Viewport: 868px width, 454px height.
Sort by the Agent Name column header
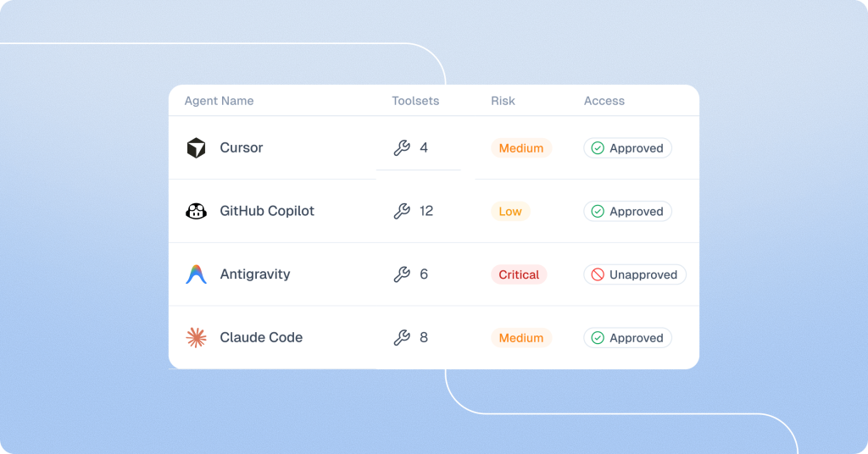[x=219, y=101]
